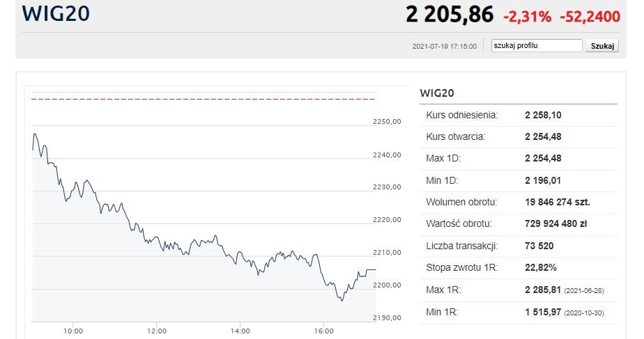Image resolution: width=644 pixels, height=339 pixels.
Task: Click the 12:00 label on the time axis
Action: click(x=157, y=331)
